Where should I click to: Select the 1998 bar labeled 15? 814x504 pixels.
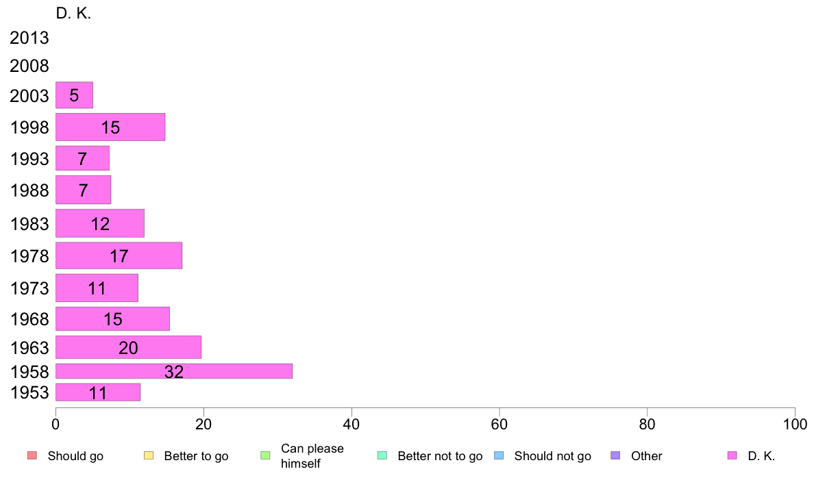pyautogui.click(x=110, y=127)
